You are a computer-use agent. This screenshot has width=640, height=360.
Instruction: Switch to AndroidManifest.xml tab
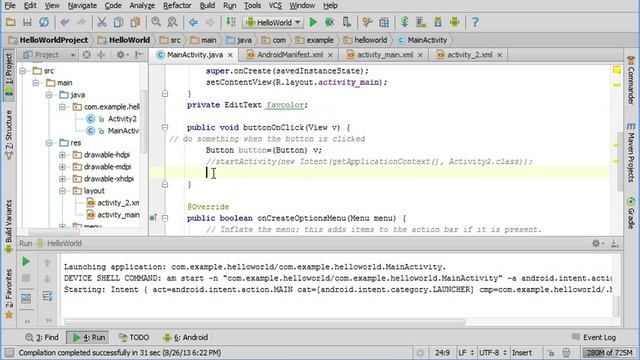pos(290,55)
